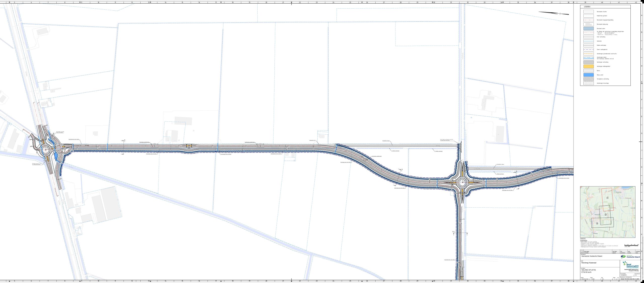Click the 'Aanbrengen bosschage' legend label
The image size is (644, 283).
click(603, 83)
